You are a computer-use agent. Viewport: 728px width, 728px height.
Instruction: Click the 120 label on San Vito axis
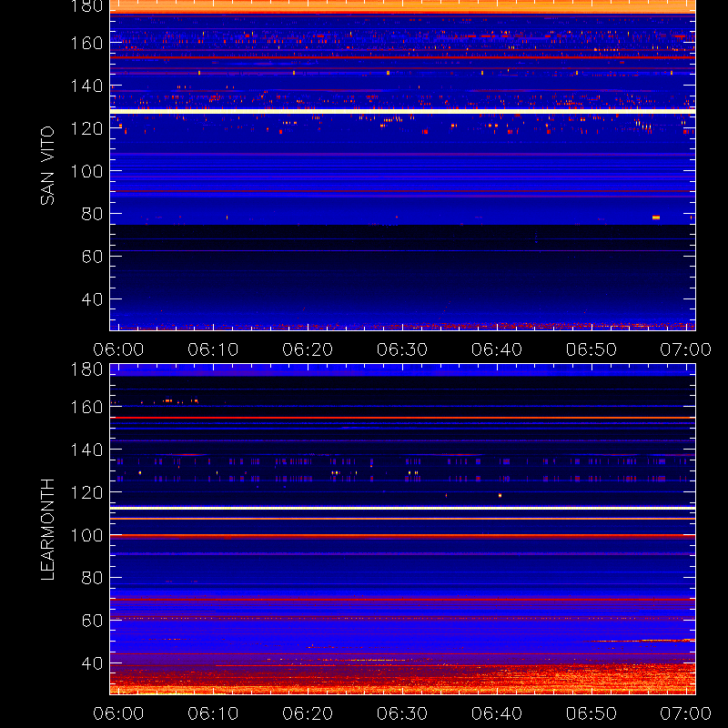coord(86,128)
